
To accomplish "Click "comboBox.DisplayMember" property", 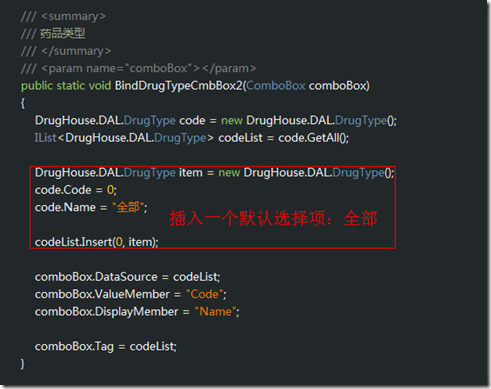I will pyautogui.click(x=107, y=312).
